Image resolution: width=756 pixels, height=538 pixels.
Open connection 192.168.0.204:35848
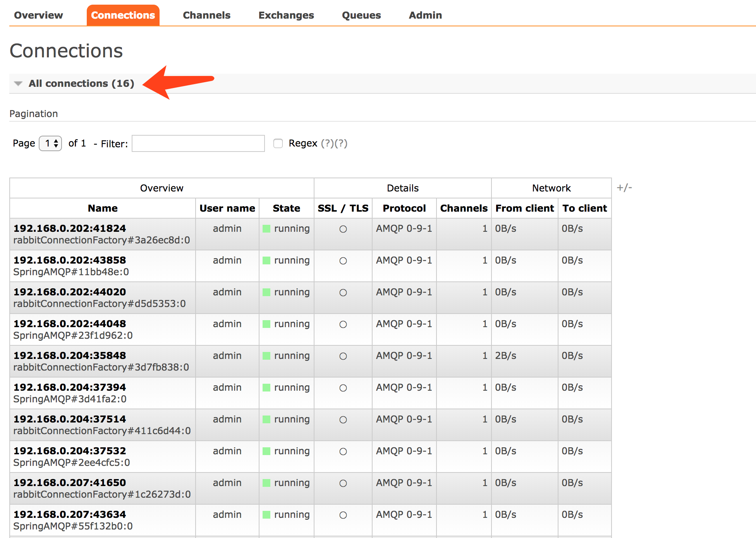coord(70,355)
